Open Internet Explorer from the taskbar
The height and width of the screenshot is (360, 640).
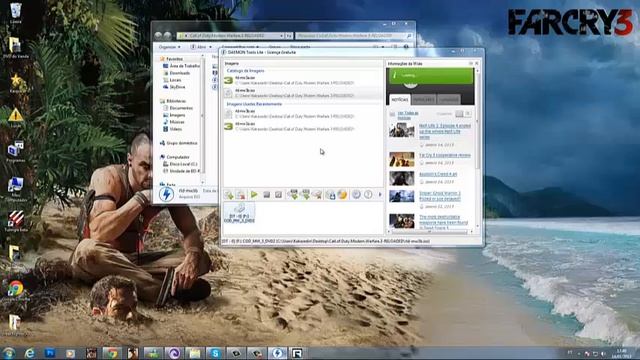(x=29, y=353)
